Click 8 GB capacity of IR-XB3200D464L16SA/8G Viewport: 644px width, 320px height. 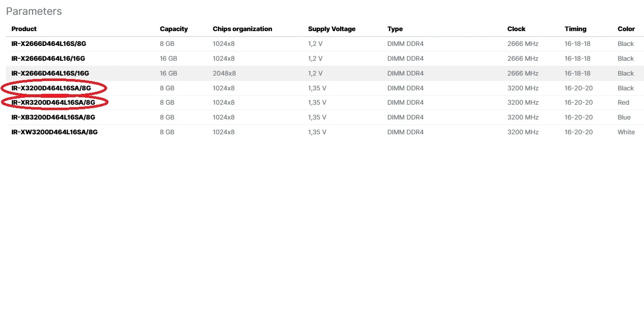167,117
